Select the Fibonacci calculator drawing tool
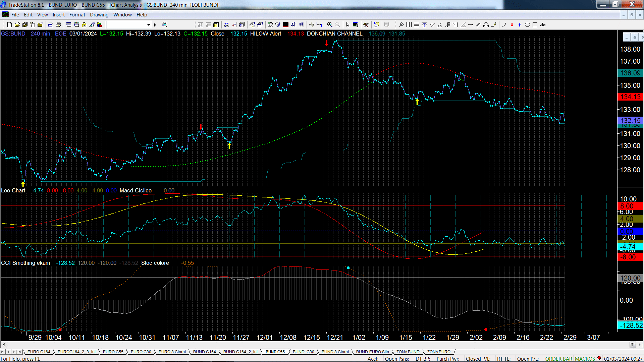The image size is (644, 362). pyautogui.click(x=424, y=25)
